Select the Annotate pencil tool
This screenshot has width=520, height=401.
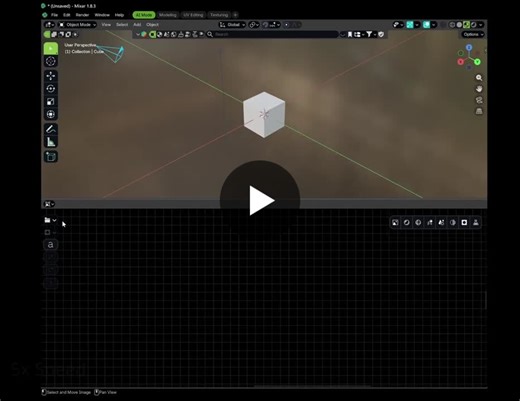[51, 129]
